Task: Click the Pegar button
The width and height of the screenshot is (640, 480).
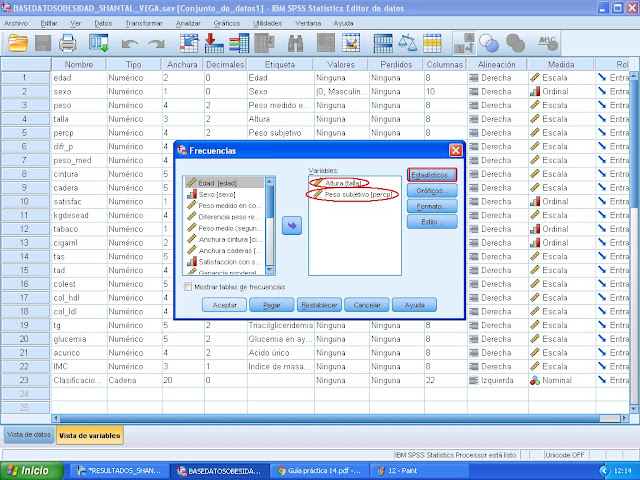Action: coord(271,304)
